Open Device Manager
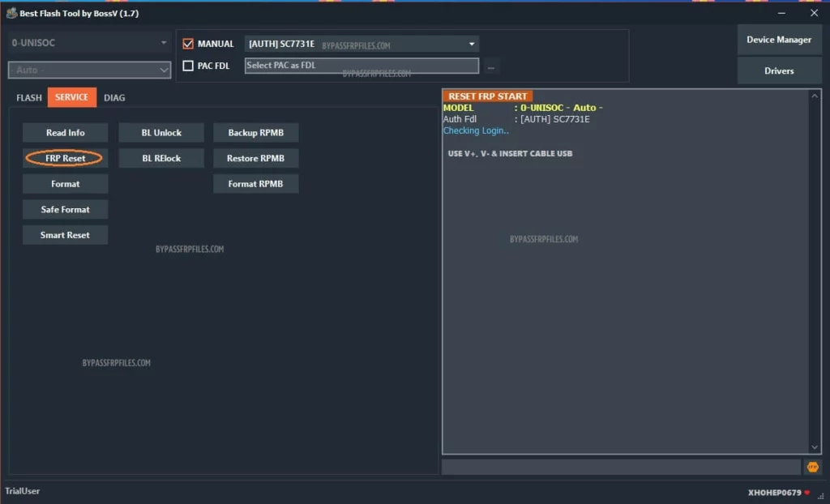Screen dimensions: 830x504 (779, 40)
